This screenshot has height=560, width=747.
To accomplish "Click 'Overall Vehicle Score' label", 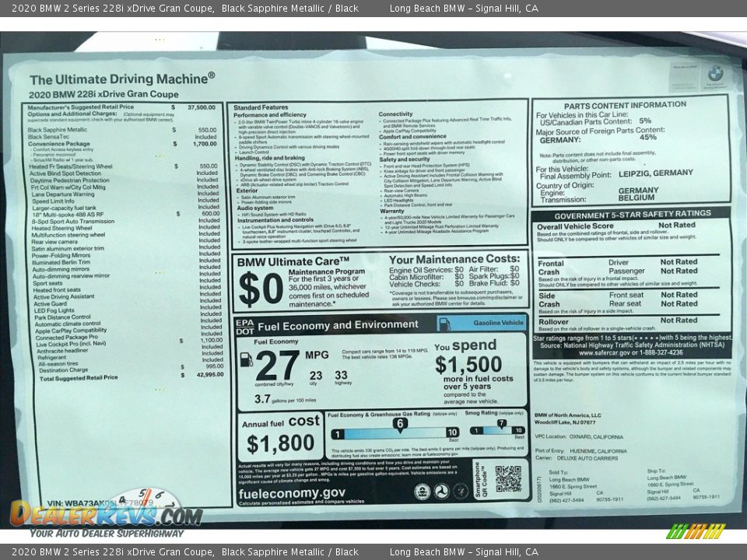I will [575, 226].
